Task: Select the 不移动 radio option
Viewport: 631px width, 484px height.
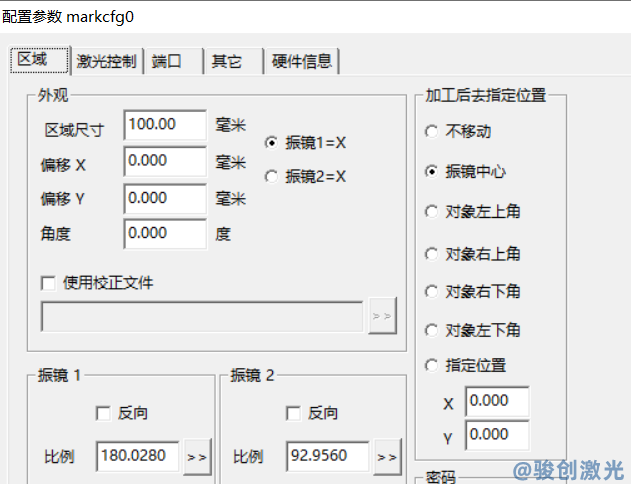Action: point(431,132)
